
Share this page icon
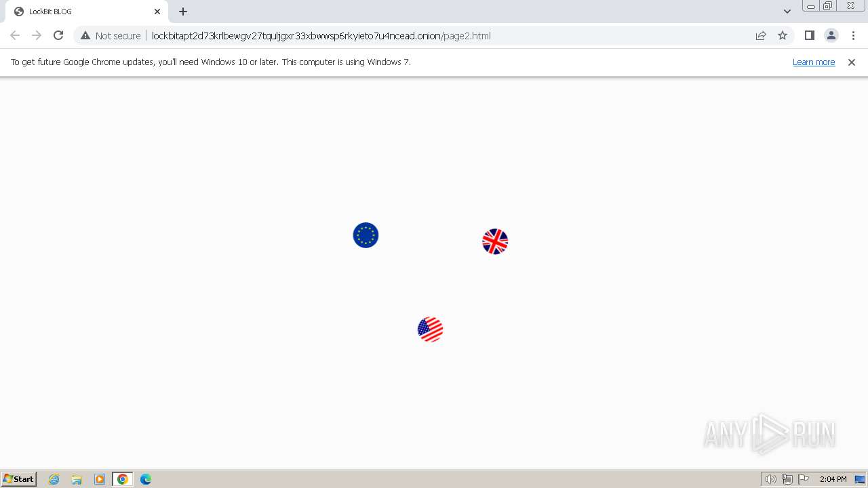(x=761, y=35)
